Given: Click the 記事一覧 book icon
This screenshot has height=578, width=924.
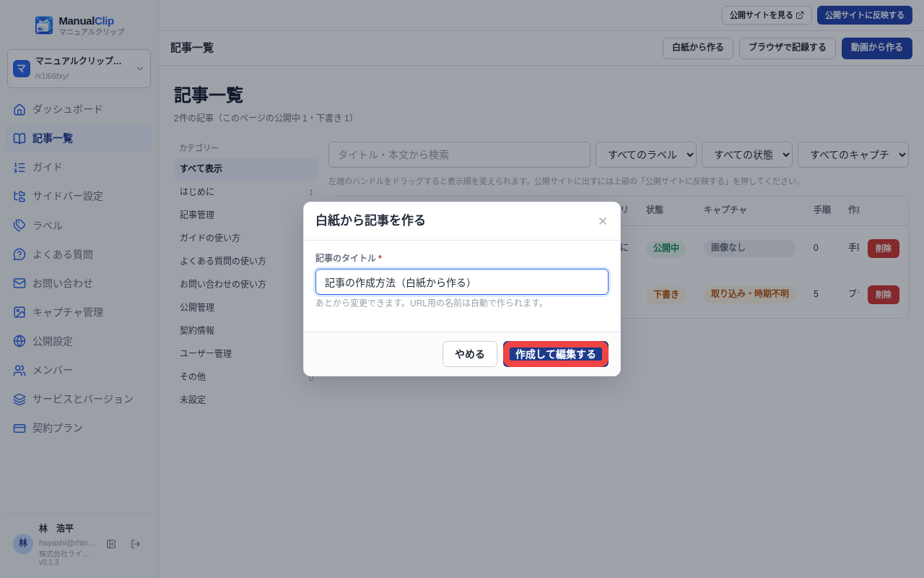Looking at the screenshot, I should tap(19, 138).
